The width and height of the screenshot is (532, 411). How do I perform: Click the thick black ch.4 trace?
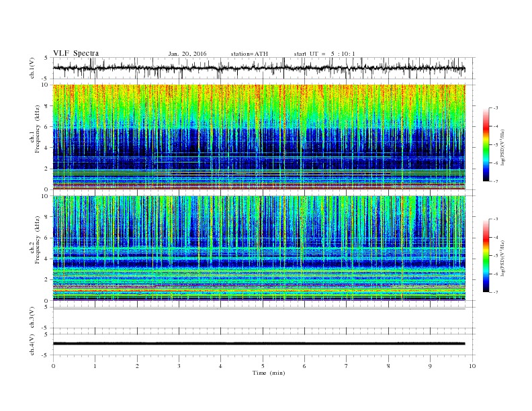259,344
